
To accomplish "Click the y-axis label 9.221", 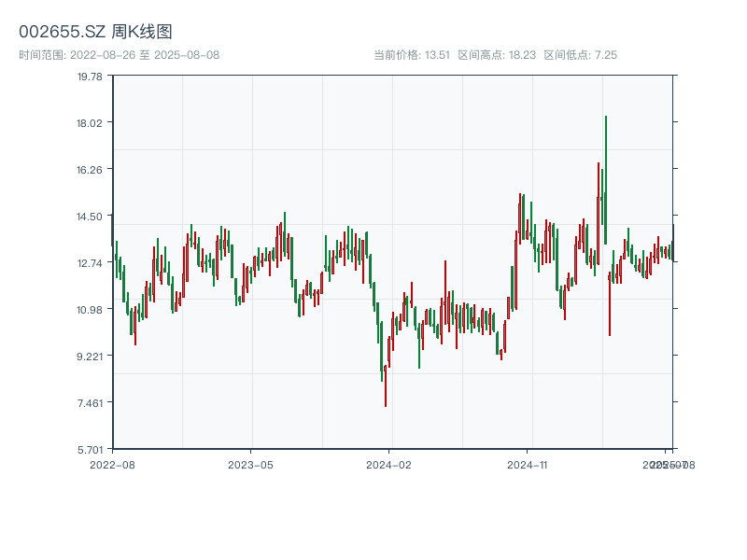I will tap(90, 357).
